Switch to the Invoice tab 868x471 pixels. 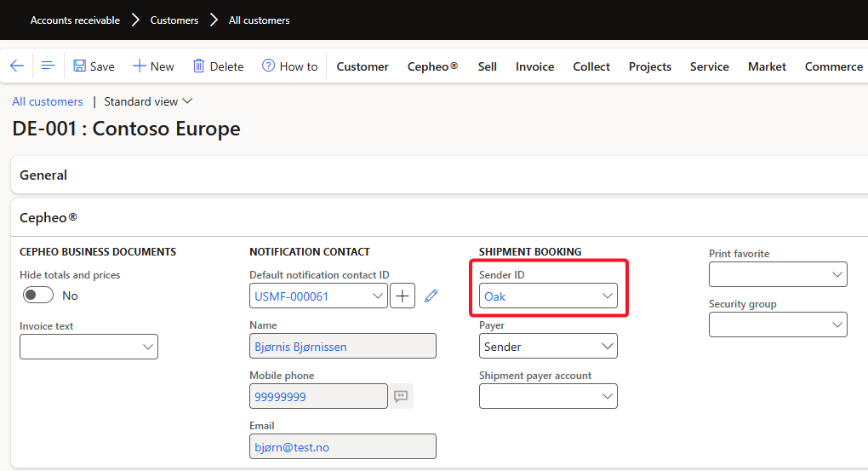pyautogui.click(x=534, y=66)
